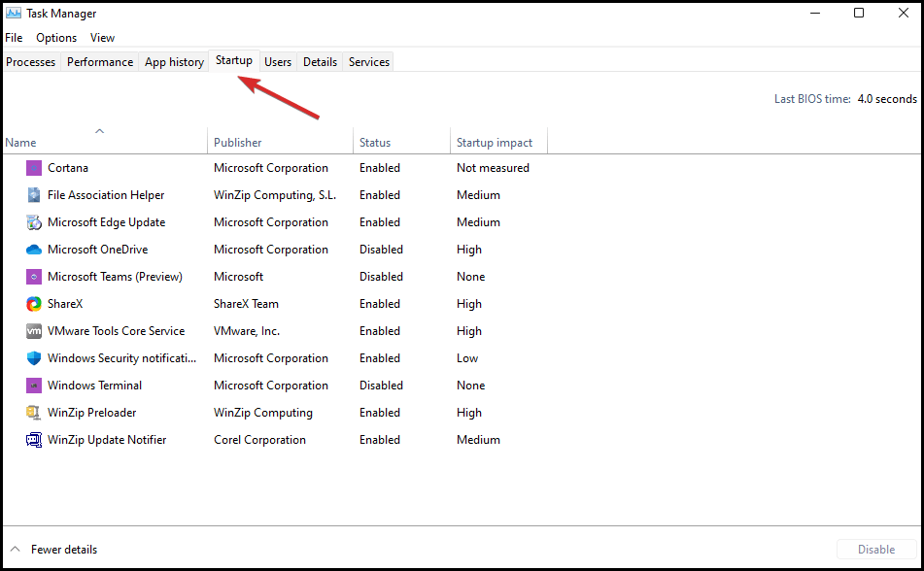The height and width of the screenshot is (571, 924).
Task: Click the File Association Helper icon
Action: point(34,195)
